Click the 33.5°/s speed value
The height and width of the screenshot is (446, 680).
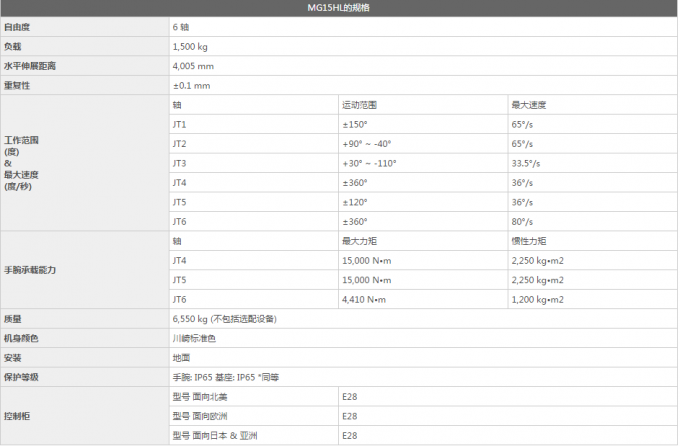click(x=526, y=163)
